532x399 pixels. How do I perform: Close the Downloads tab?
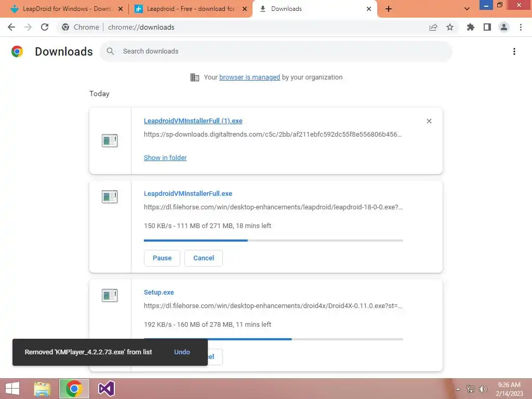[x=369, y=9]
